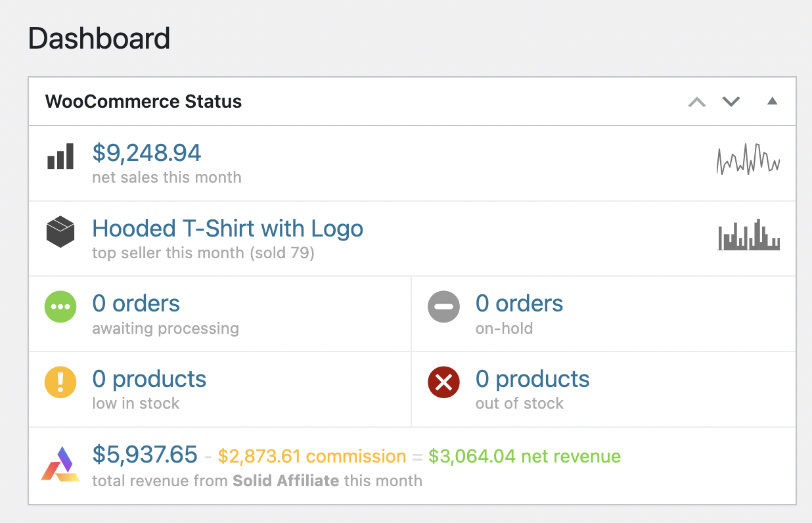The image size is (812, 523).
Task: Move the WooCommerce Status widget down
Action: point(731,102)
